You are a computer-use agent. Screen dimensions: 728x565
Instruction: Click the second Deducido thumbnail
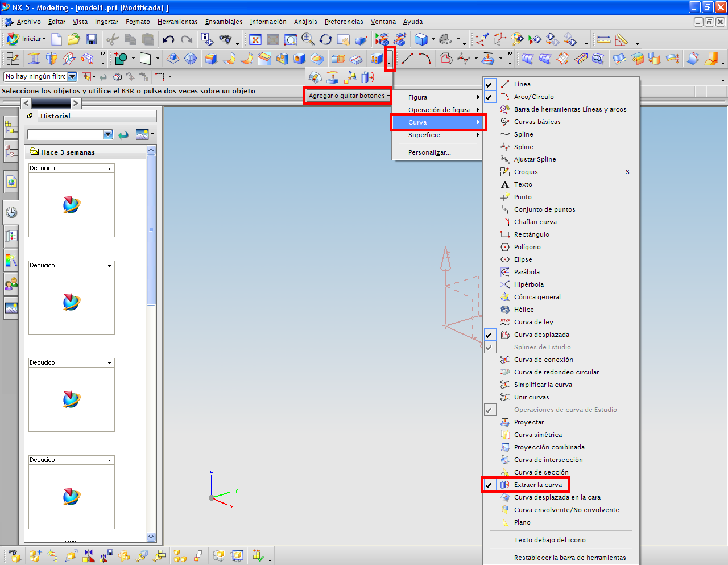point(72,302)
